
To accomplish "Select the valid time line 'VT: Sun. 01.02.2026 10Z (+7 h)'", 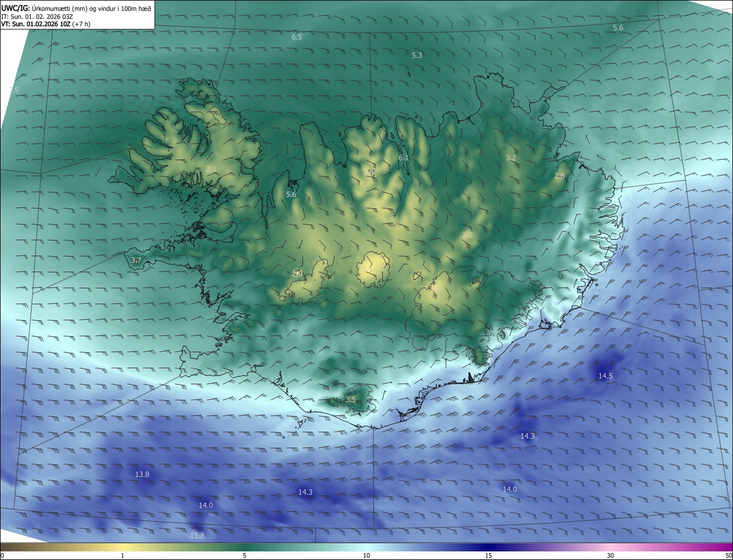I will point(46,24).
